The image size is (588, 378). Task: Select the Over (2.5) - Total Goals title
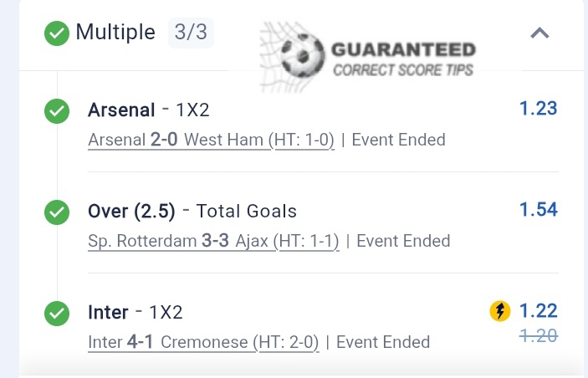pyautogui.click(x=192, y=212)
